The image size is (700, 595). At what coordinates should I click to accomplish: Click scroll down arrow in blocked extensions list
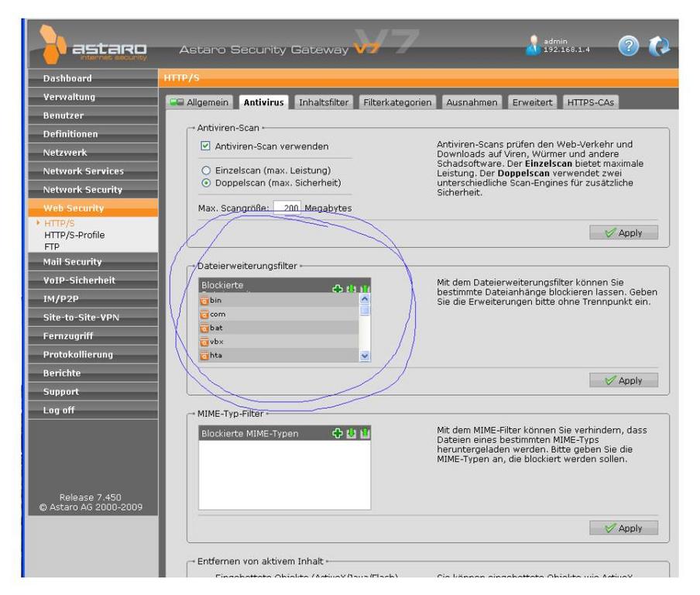365,356
